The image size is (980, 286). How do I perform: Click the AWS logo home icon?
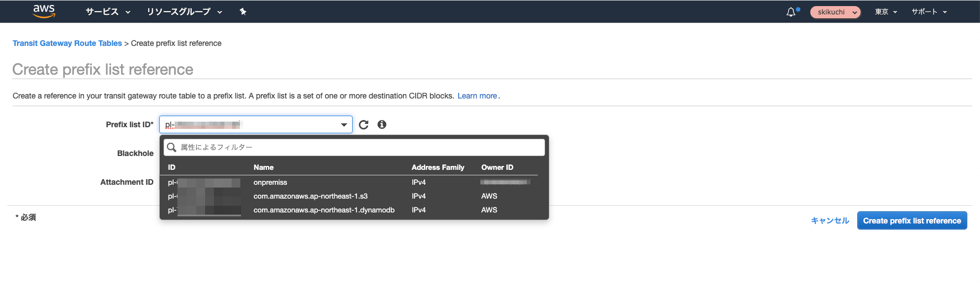[44, 11]
